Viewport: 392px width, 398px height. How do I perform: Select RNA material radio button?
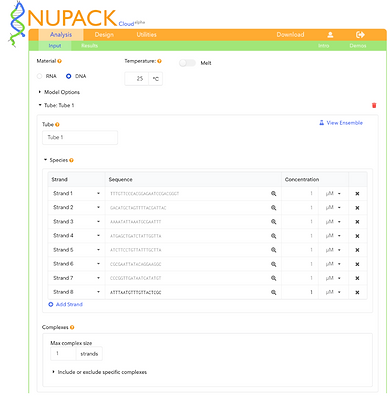click(x=40, y=76)
